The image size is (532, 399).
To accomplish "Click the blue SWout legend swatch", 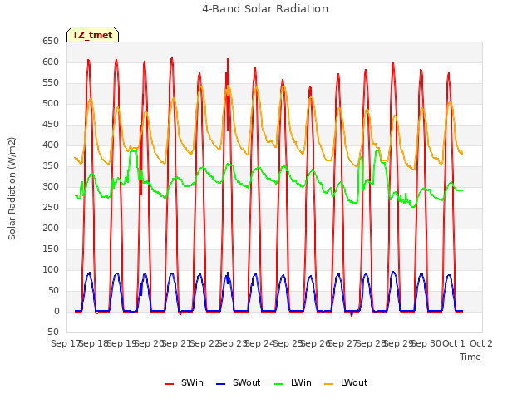I will pos(220,384).
